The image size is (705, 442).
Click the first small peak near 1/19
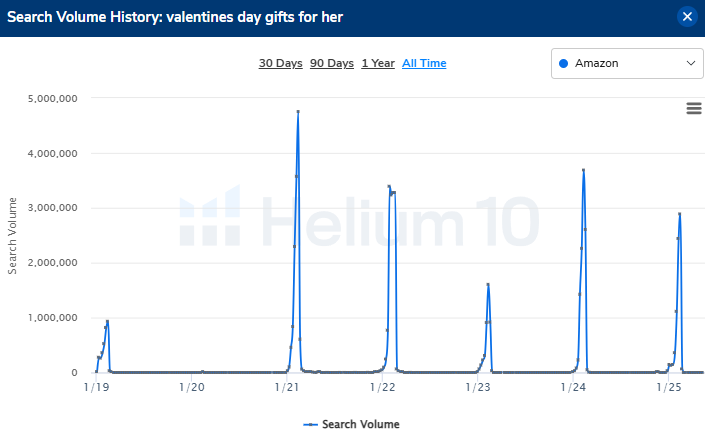tap(107, 322)
